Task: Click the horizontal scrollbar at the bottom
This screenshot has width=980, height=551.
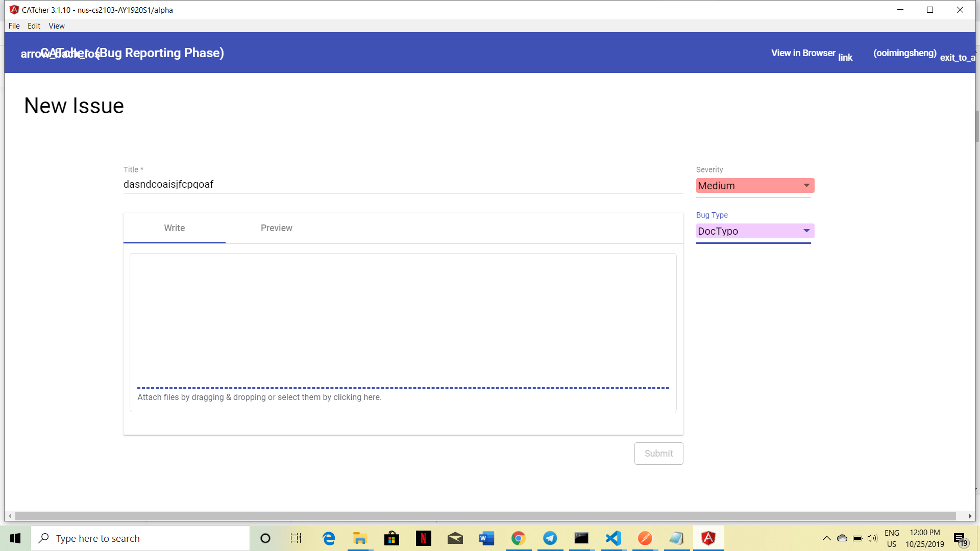Action: pyautogui.click(x=485, y=516)
